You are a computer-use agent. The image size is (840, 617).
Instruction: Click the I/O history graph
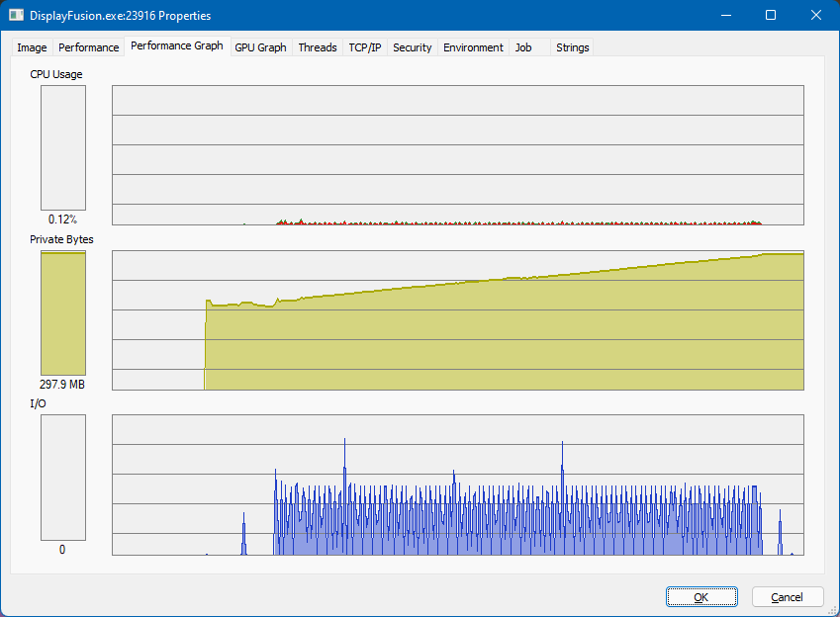[x=457, y=485]
